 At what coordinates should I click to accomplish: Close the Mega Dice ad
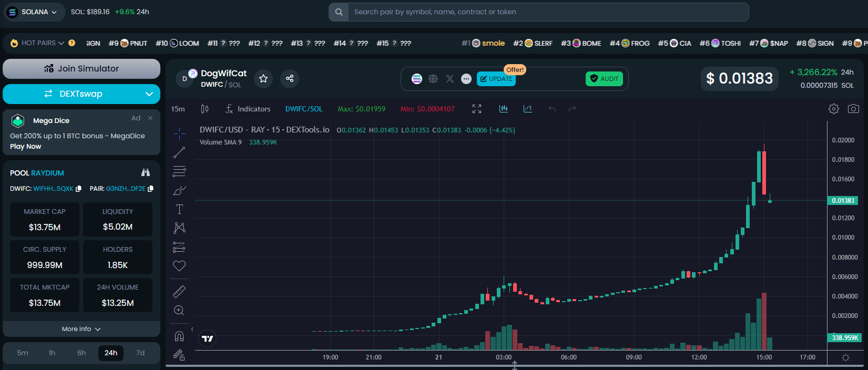pyautogui.click(x=150, y=118)
